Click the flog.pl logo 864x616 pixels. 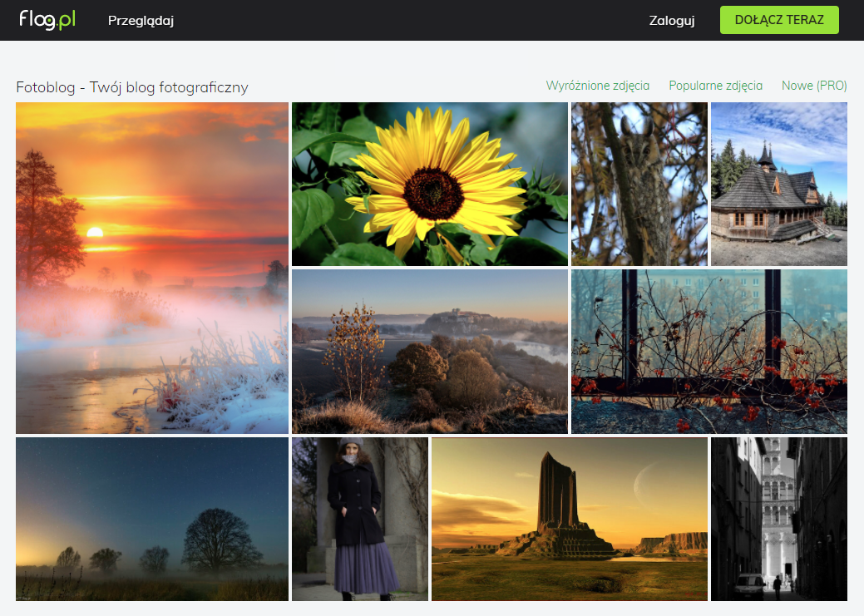[47, 20]
